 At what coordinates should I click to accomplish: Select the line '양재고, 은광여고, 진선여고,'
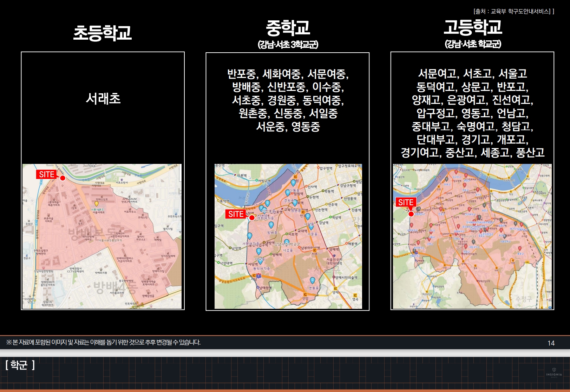coord(472,100)
